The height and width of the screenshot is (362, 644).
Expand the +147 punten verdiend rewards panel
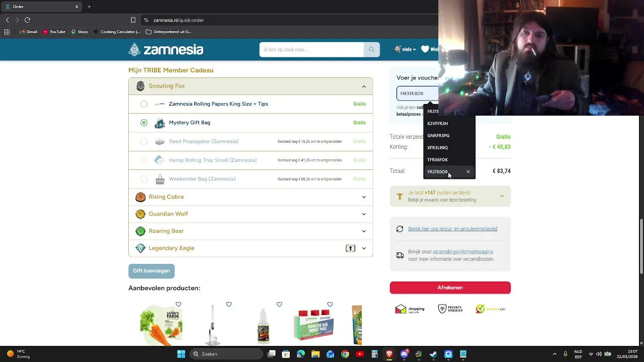(502, 196)
